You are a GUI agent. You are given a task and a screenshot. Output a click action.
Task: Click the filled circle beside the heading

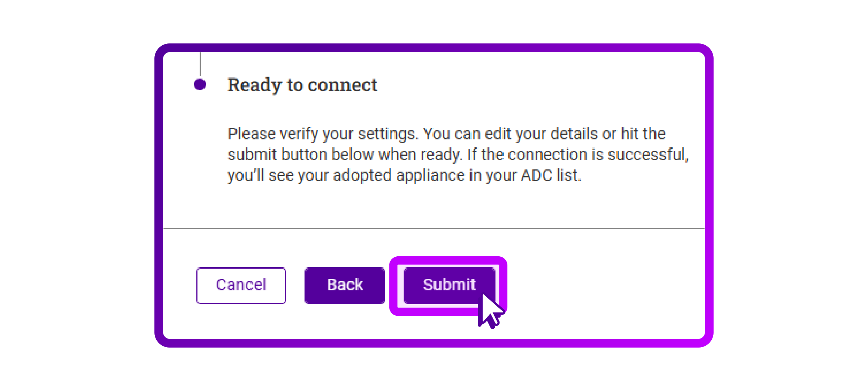(199, 84)
